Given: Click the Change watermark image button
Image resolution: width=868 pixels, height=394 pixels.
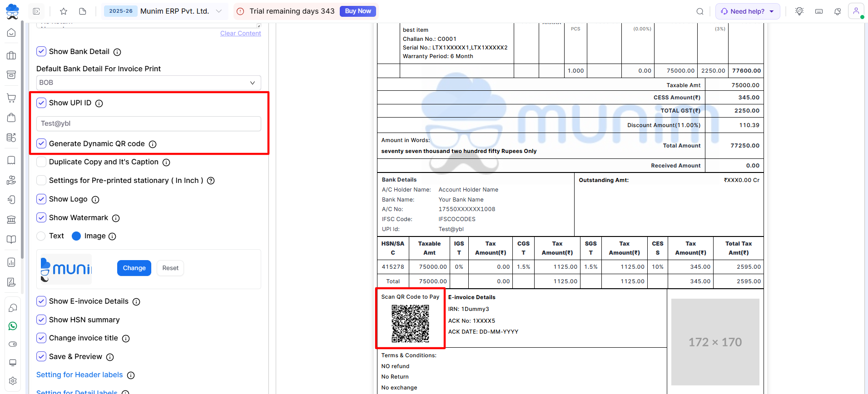Looking at the screenshot, I should click(x=134, y=268).
